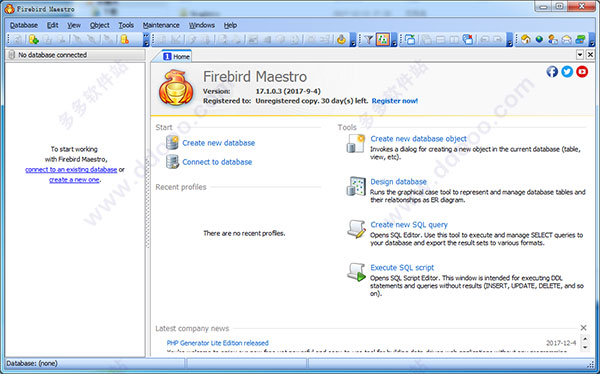Screen dimensions: 600x374
Task: Click the Execute SQL script link
Action: tap(402, 268)
